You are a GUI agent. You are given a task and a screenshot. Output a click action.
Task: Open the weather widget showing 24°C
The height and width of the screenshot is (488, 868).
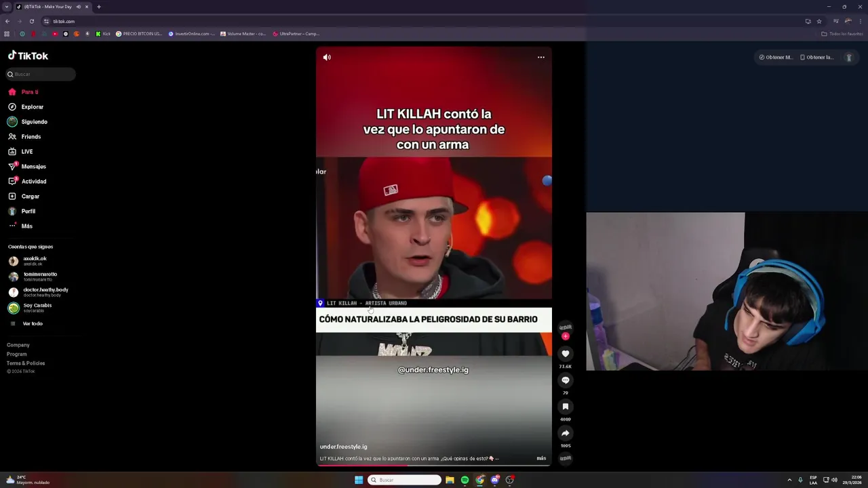(x=27, y=480)
